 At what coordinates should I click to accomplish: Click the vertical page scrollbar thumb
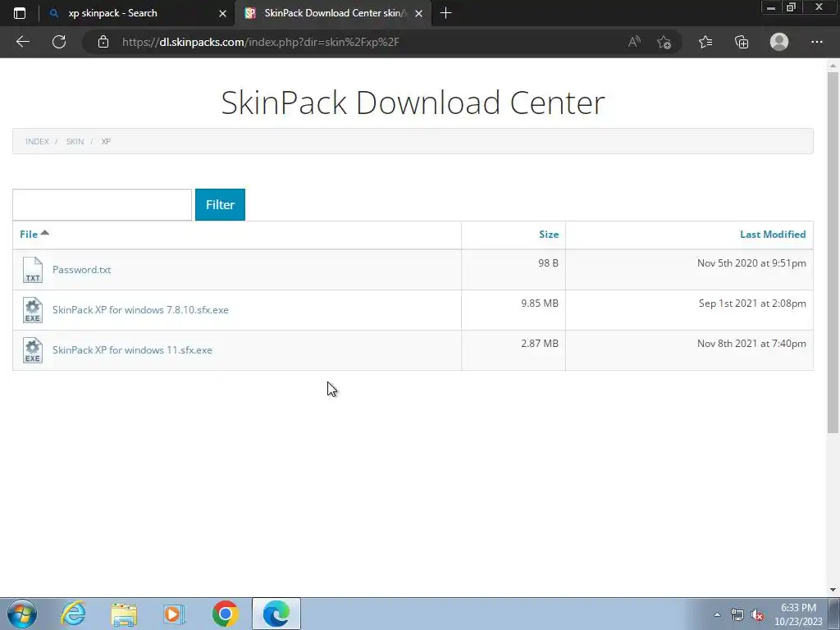click(x=833, y=252)
